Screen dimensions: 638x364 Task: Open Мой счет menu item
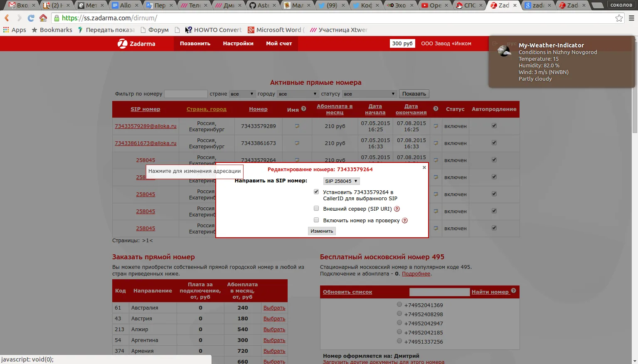279,44
